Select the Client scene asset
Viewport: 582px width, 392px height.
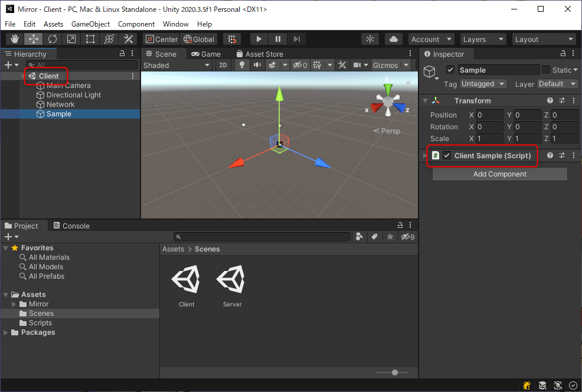pyautogui.click(x=187, y=286)
